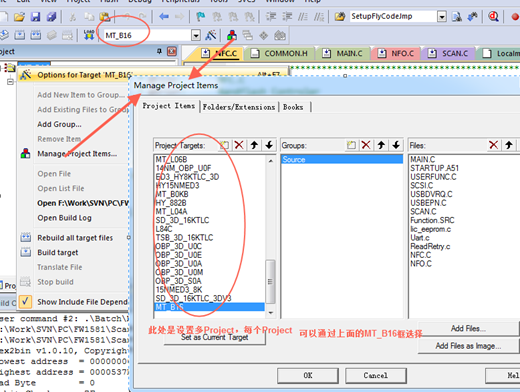This screenshot has height=392, width=520.
Task: Select STARTUP.A51 in the Files list
Action: 434,168
